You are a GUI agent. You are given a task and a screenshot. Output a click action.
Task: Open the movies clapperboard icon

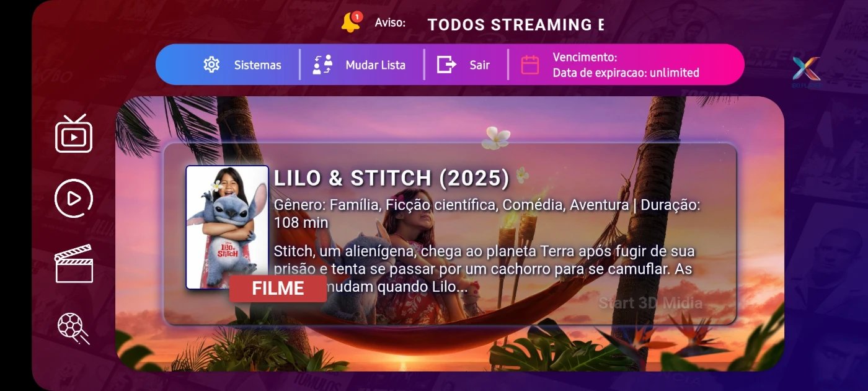(x=74, y=263)
